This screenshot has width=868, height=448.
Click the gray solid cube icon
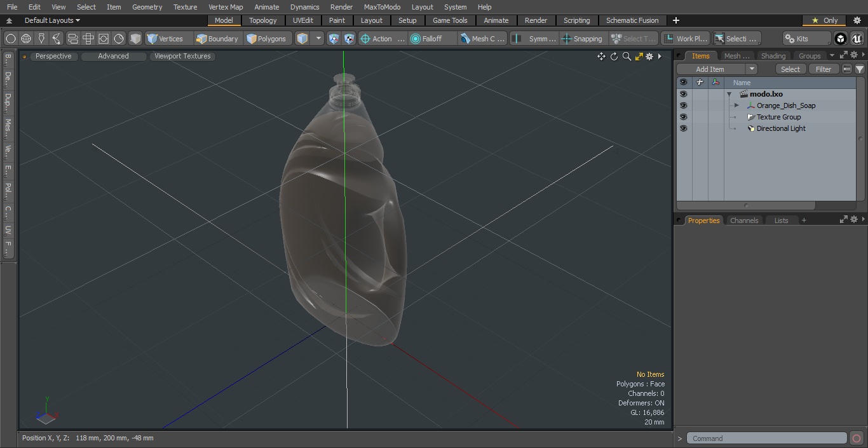(135, 39)
